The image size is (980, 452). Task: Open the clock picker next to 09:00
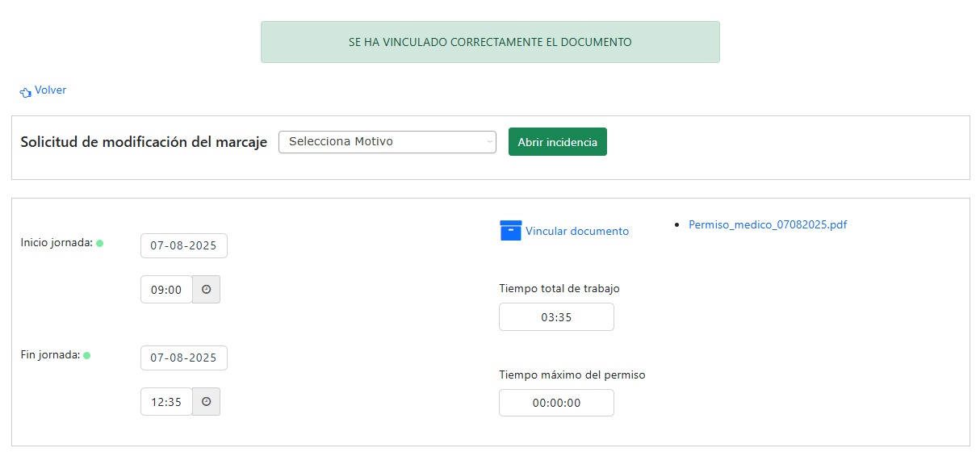(x=207, y=290)
